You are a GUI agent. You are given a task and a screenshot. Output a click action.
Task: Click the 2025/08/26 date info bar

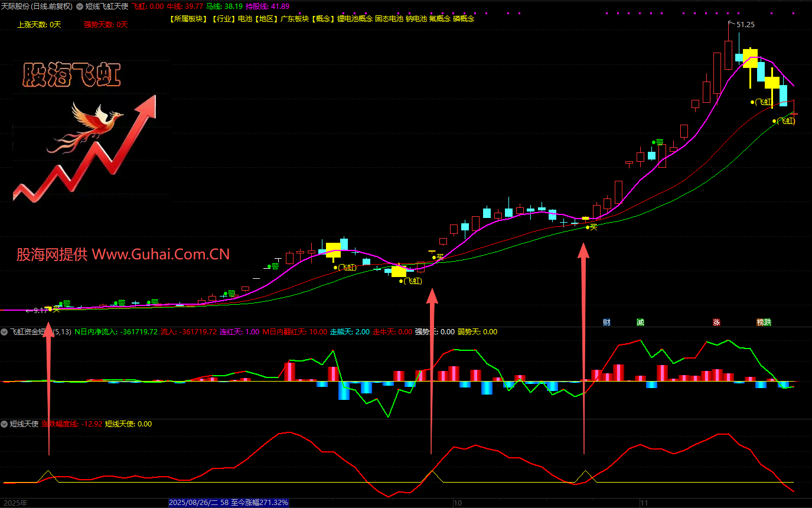(229, 503)
